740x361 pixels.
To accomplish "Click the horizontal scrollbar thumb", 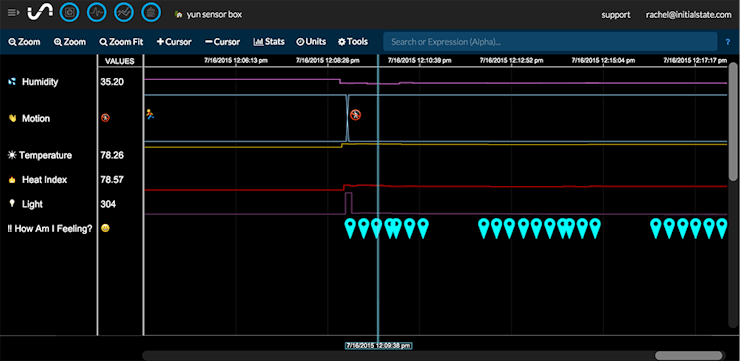I will click(x=689, y=355).
